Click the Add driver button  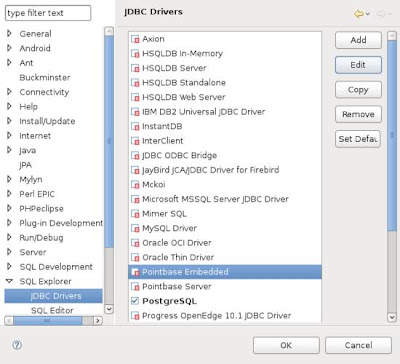(x=358, y=40)
